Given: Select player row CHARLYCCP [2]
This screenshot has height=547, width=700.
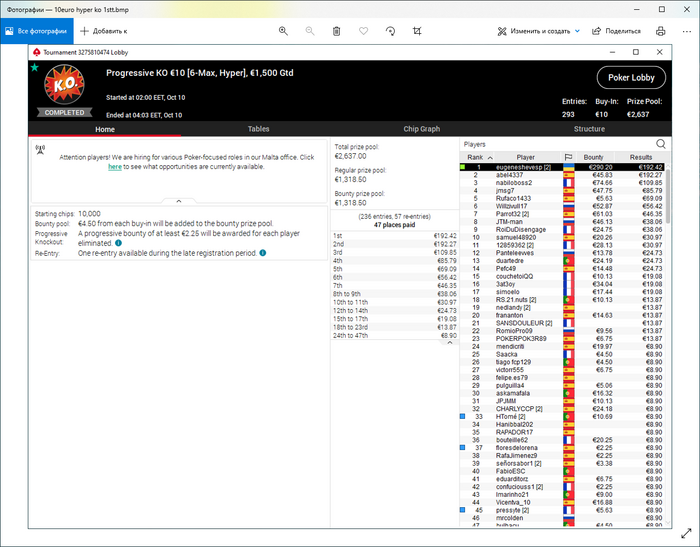Looking at the screenshot, I should (562, 409).
